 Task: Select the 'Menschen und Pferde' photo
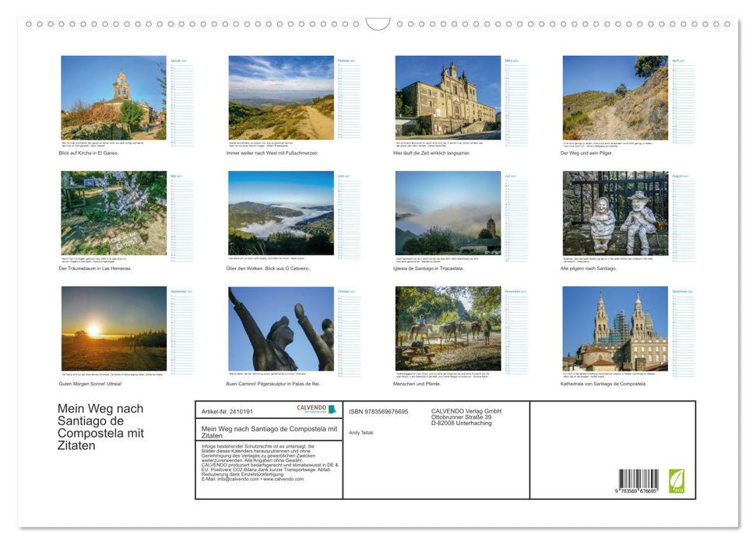coord(448,329)
